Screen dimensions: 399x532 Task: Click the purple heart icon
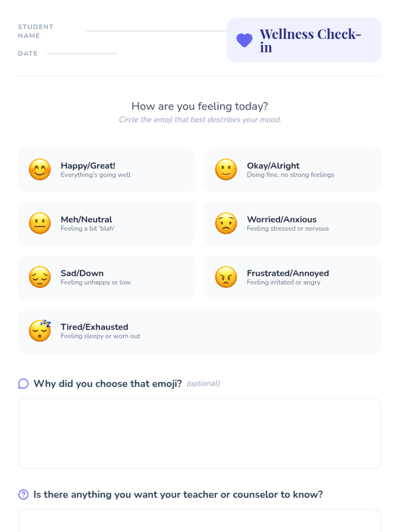[244, 40]
